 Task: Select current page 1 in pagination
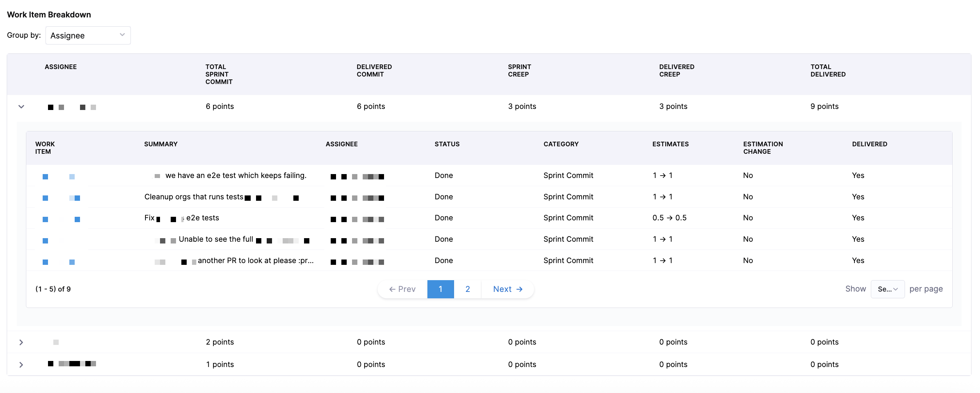coord(441,289)
